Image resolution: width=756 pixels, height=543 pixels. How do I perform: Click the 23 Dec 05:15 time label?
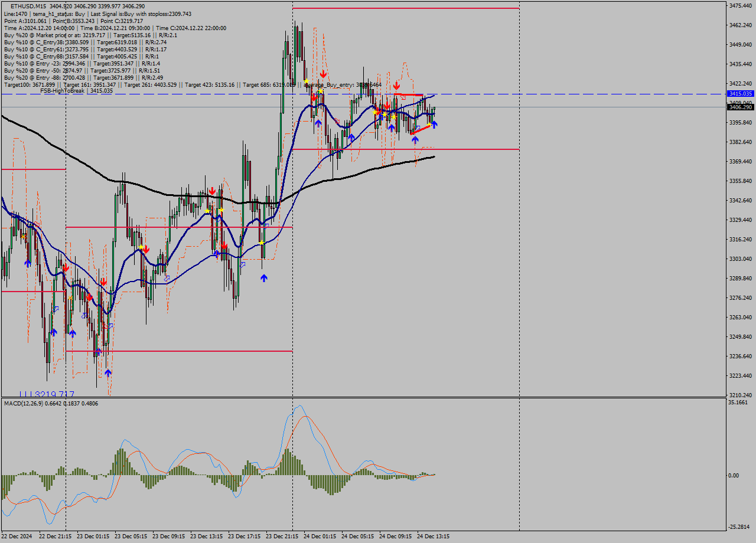coord(131,537)
